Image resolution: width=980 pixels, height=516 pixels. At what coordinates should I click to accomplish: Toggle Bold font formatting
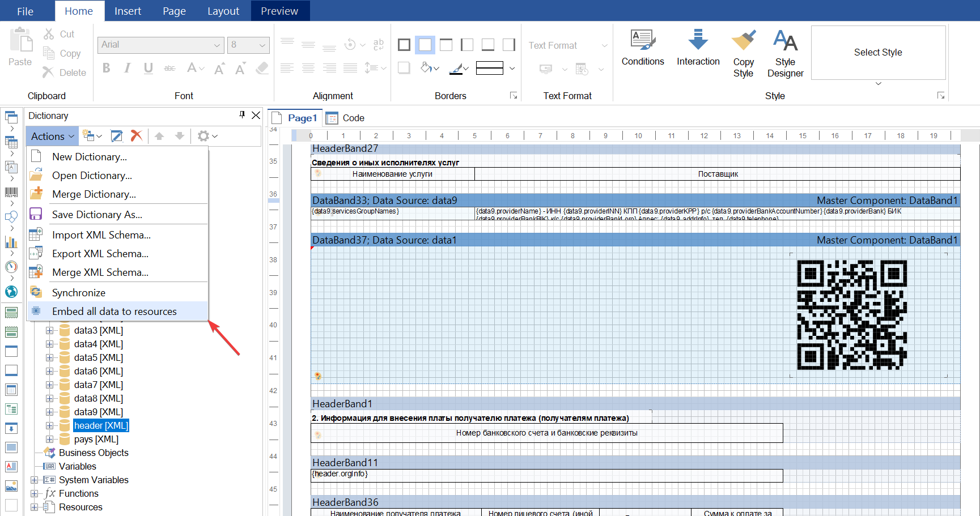click(x=107, y=69)
